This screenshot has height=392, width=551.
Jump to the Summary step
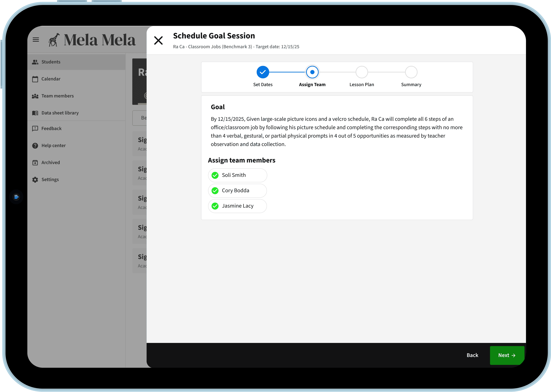pos(411,72)
